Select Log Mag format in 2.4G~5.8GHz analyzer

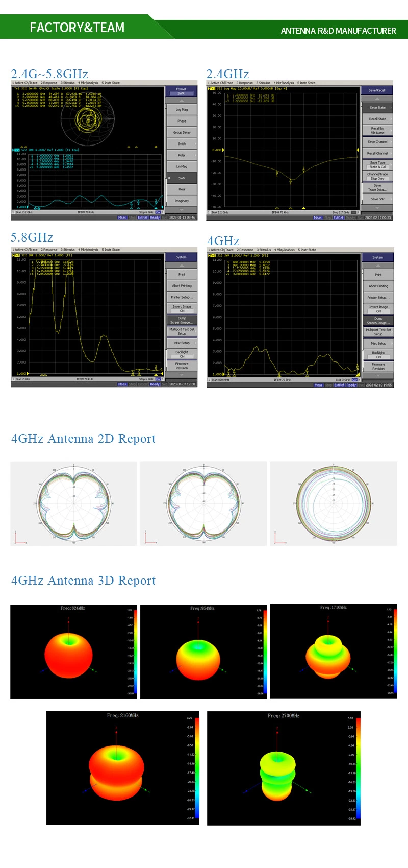[182, 109]
